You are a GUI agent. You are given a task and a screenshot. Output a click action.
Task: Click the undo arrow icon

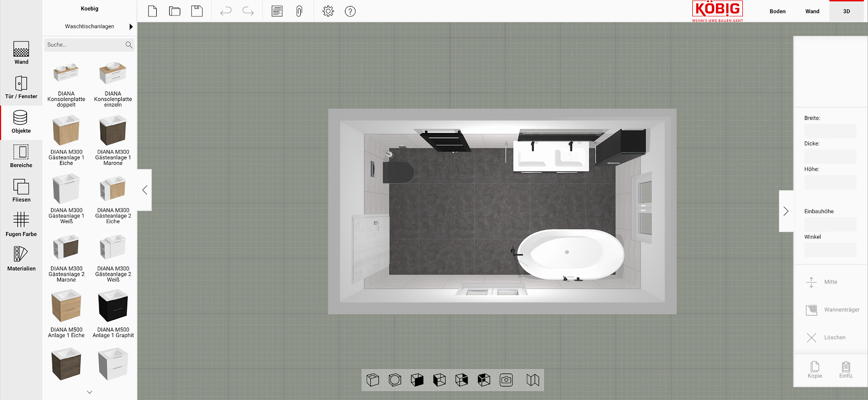[x=226, y=11]
